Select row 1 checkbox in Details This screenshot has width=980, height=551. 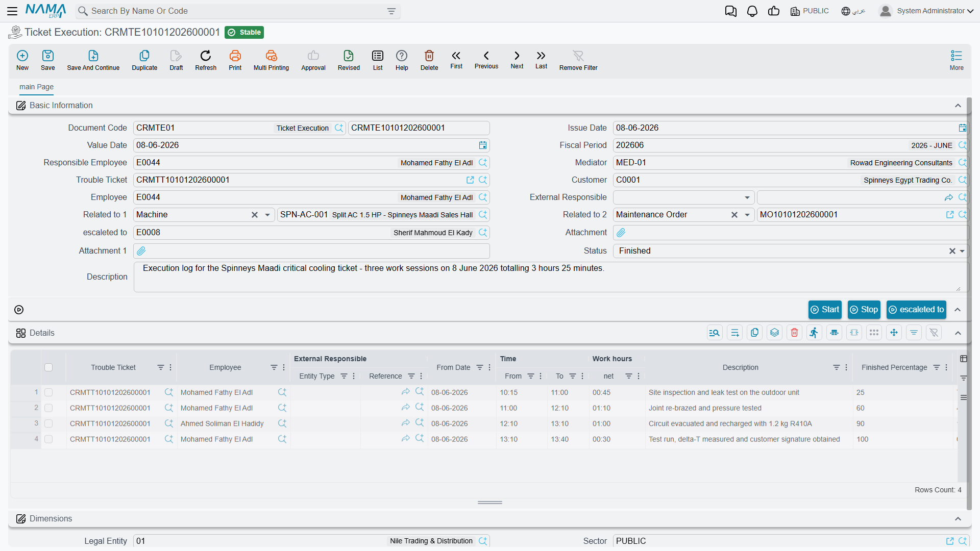(x=48, y=392)
